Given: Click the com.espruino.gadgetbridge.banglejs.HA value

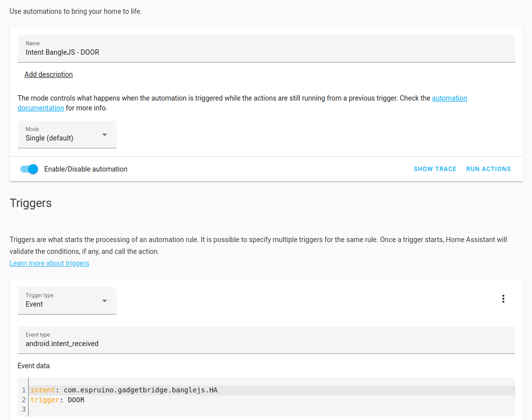Looking at the screenshot, I should click(140, 390).
